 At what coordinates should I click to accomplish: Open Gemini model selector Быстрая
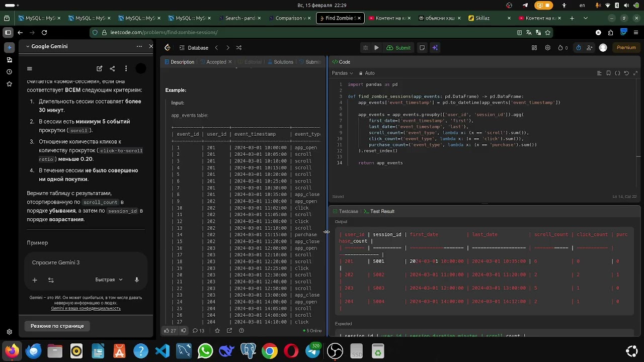coord(109,280)
